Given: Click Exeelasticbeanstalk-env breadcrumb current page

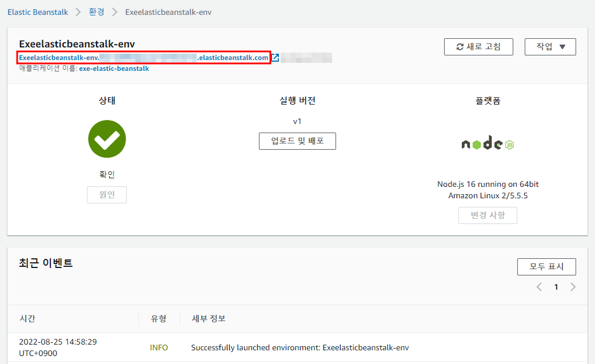Looking at the screenshot, I should (x=168, y=12).
